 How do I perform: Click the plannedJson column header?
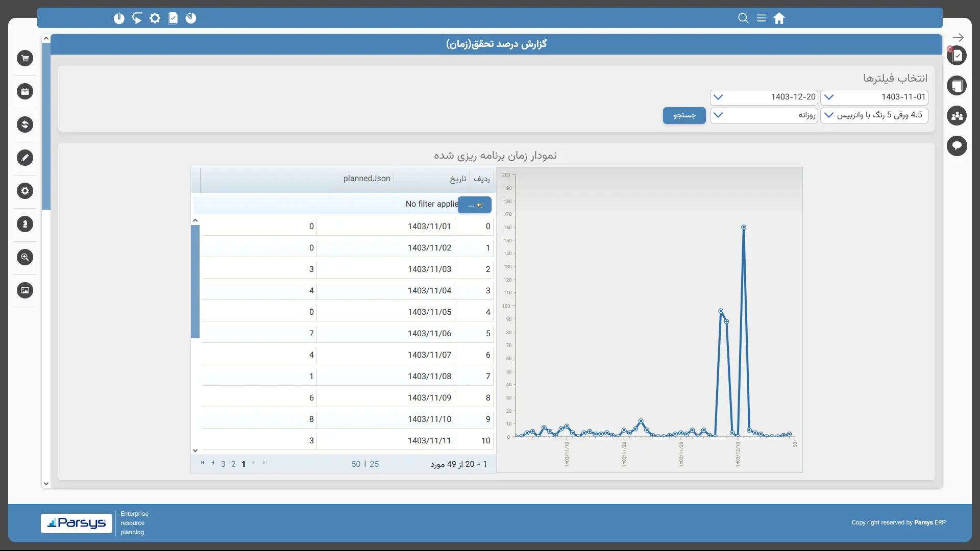click(366, 179)
